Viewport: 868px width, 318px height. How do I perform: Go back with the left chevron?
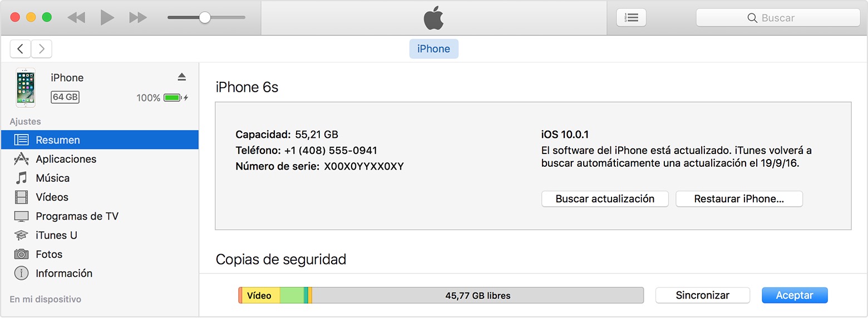21,49
